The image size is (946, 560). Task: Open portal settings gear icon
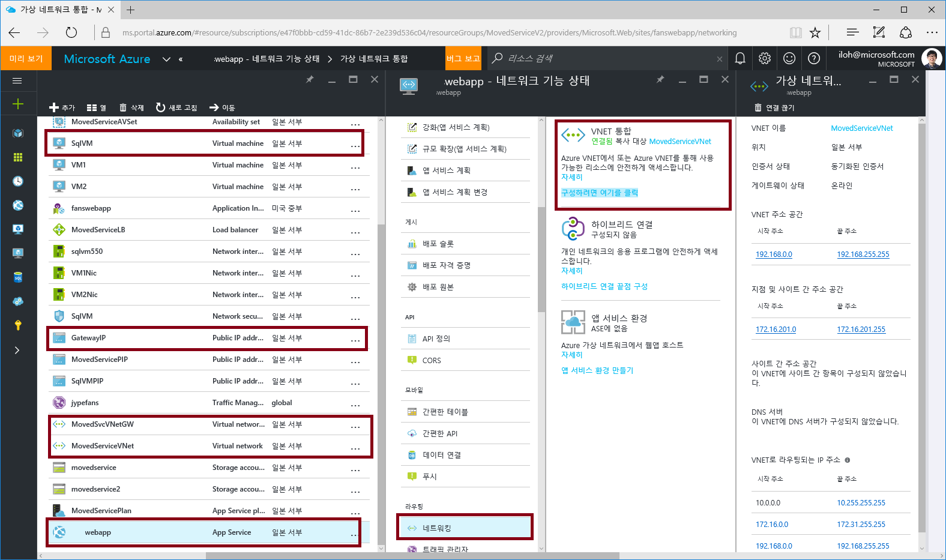[765, 58]
